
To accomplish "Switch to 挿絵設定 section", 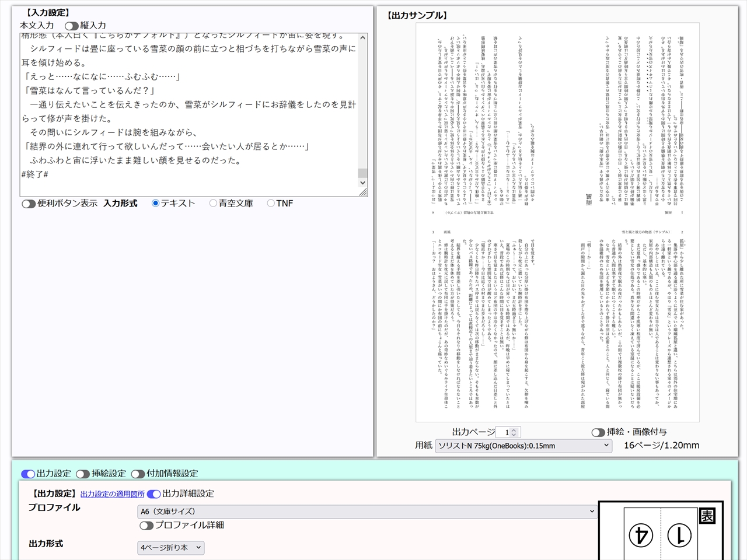I will [x=82, y=474].
